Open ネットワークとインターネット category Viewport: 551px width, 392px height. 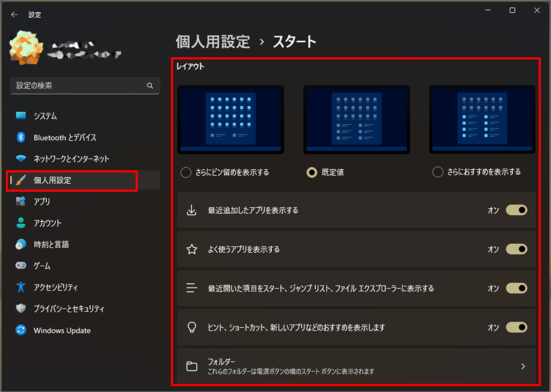pyautogui.click(x=85, y=159)
